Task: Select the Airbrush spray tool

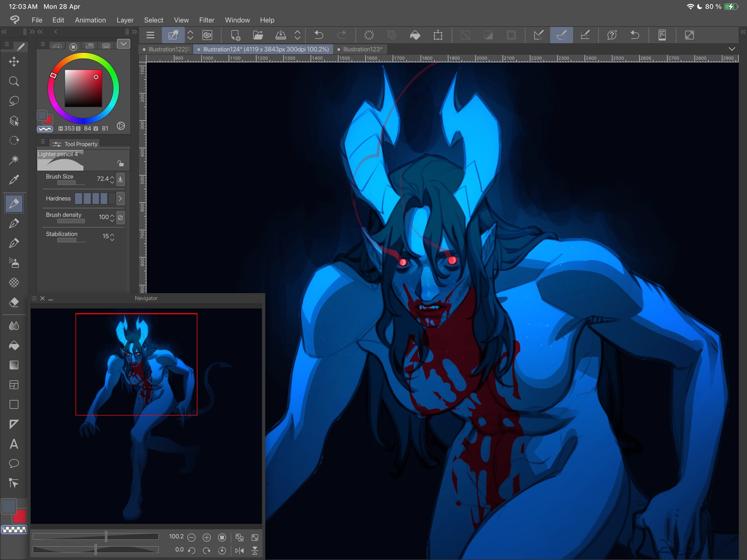Action: (14, 263)
